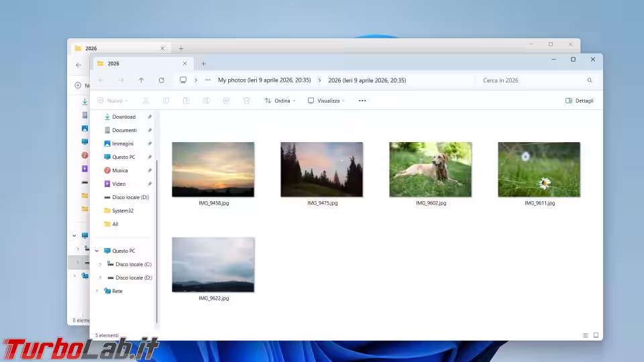Open Download in Quick access sidebar
The image size is (644, 362).
coord(123,117)
